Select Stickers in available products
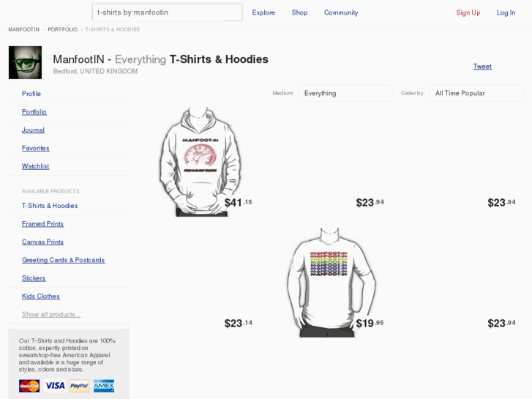This screenshot has height=399, width=532. [34, 278]
